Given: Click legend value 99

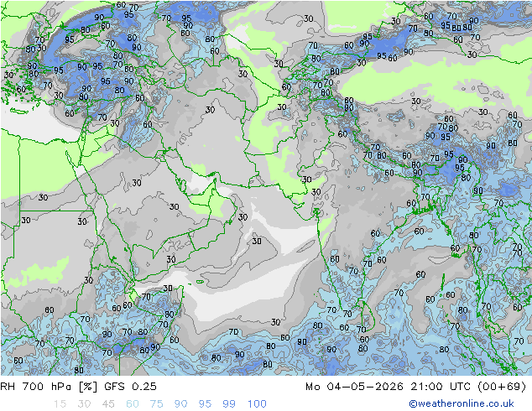Looking at the screenshot, I should point(229,404).
